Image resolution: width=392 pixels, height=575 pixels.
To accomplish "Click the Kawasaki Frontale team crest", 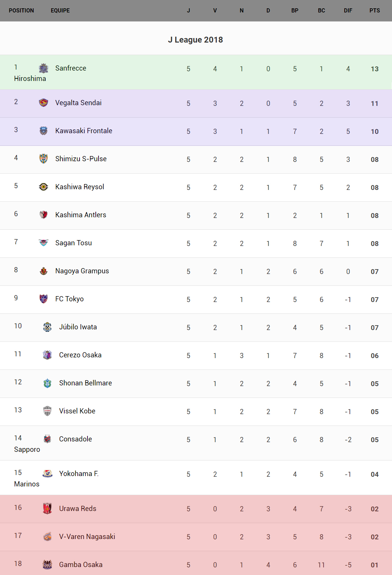I will 44,131.
